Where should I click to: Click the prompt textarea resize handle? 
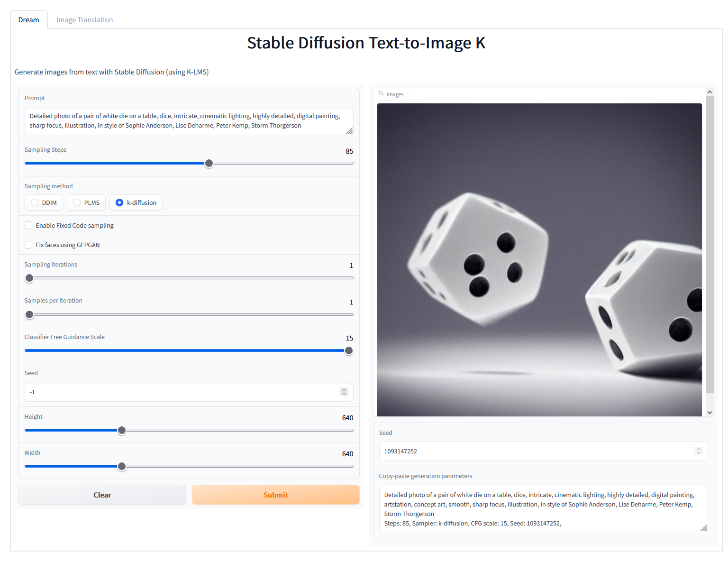tap(349, 131)
